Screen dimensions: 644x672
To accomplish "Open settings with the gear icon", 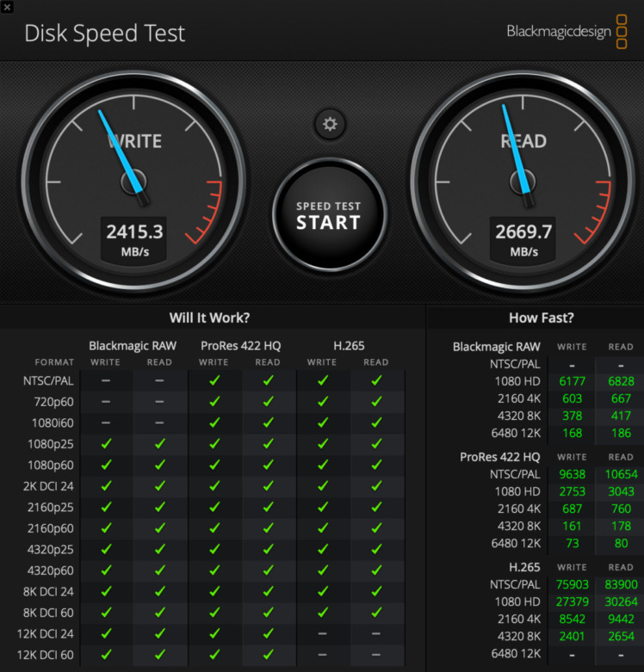I will point(329,124).
